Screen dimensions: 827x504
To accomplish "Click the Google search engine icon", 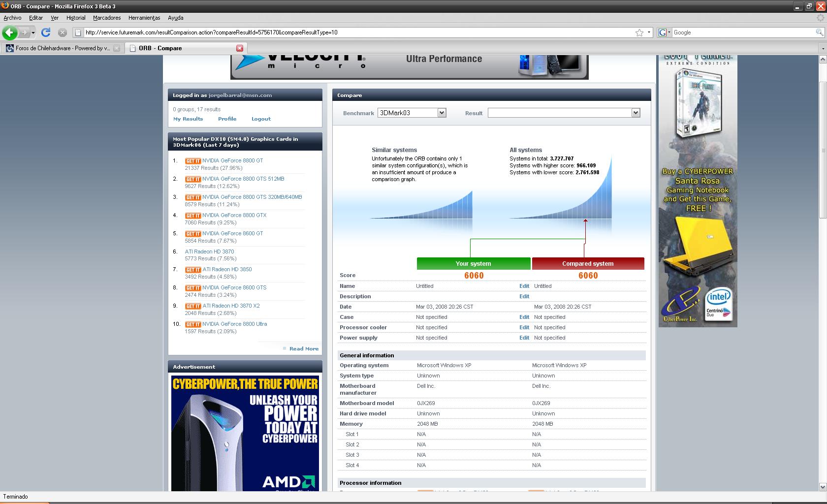I will (663, 32).
